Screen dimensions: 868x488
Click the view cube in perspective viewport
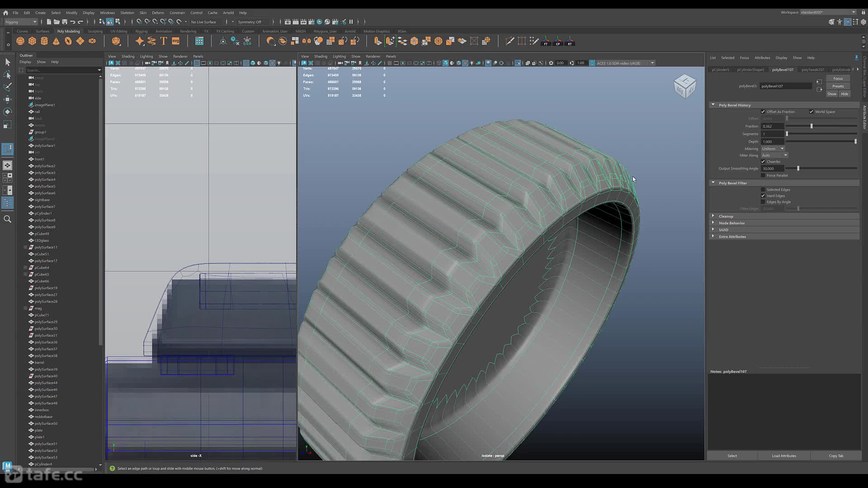point(685,86)
